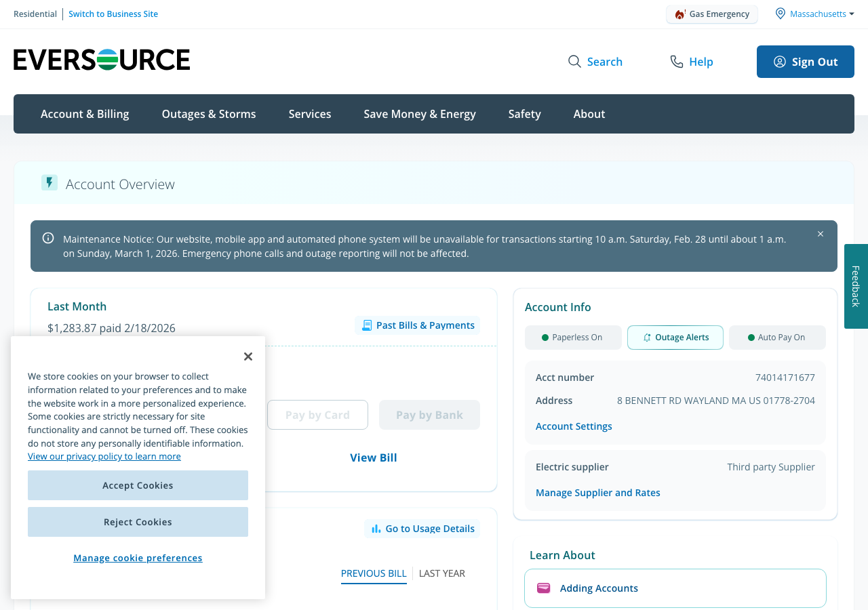
Task: Expand the Outages & Storms menu
Action: point(209,114)
